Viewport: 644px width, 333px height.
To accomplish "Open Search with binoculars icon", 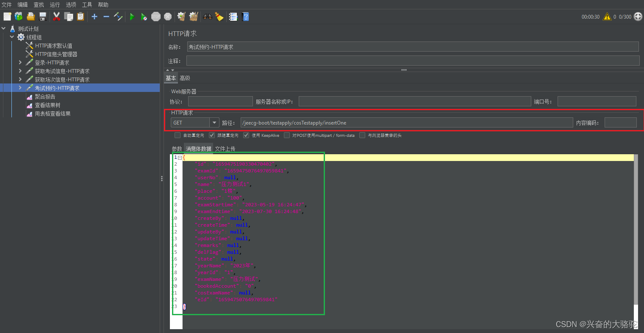I will click(207, 17).
